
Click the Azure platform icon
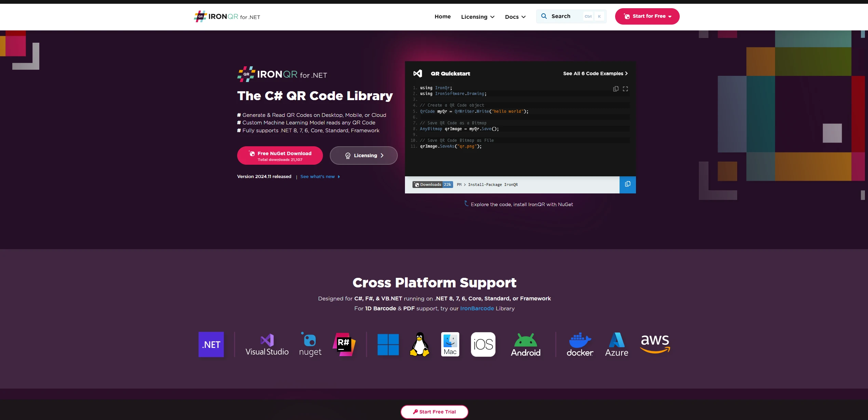616,344
